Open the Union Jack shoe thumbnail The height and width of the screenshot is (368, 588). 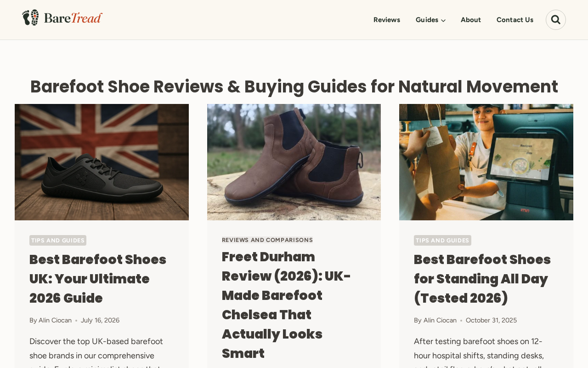102,162
